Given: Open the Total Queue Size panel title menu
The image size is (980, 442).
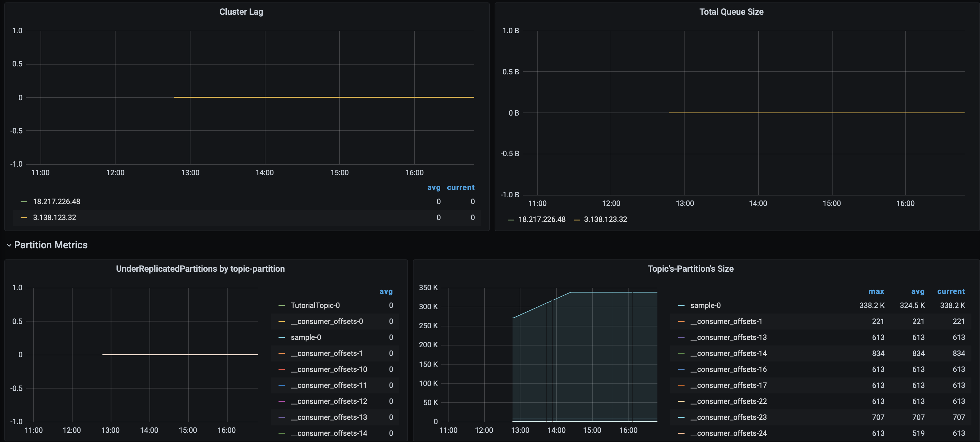Looking at the screenshot, I should pyautogui.click(x=731, y=12).
